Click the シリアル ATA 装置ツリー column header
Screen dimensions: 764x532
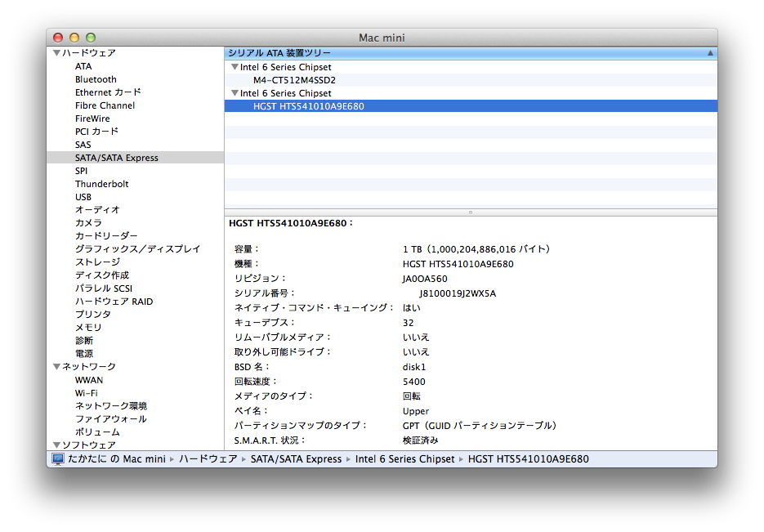(x=471, y=53)
